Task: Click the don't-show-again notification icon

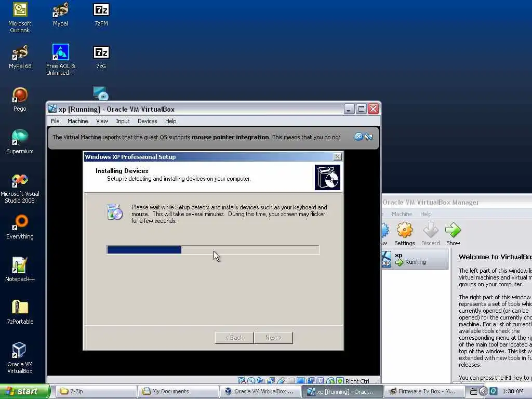Action: (369, 137)
